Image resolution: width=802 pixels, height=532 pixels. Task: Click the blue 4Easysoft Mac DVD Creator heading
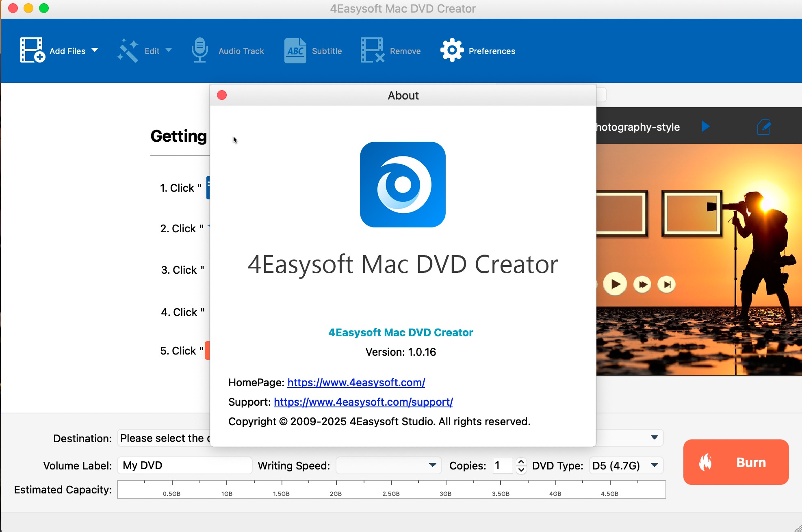coord(401,333)
